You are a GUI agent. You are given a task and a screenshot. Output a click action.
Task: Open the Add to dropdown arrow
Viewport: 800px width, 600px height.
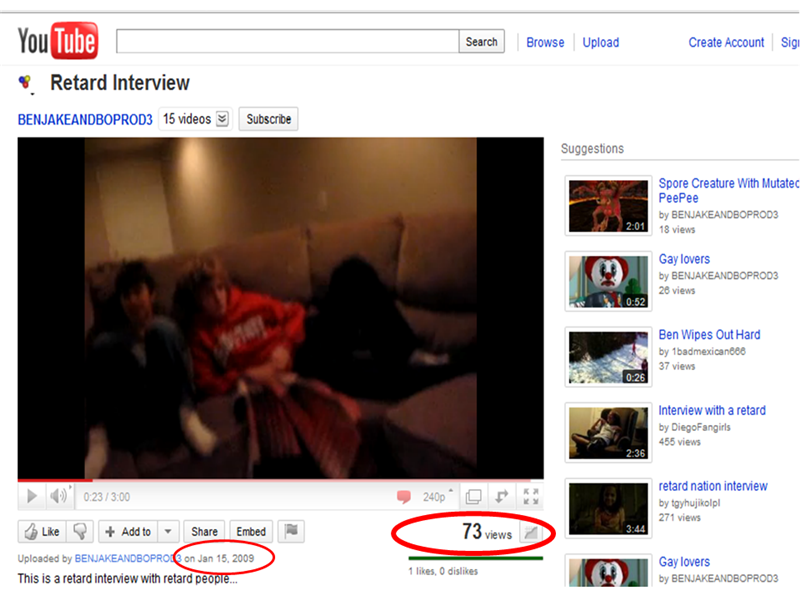(166, 531)
